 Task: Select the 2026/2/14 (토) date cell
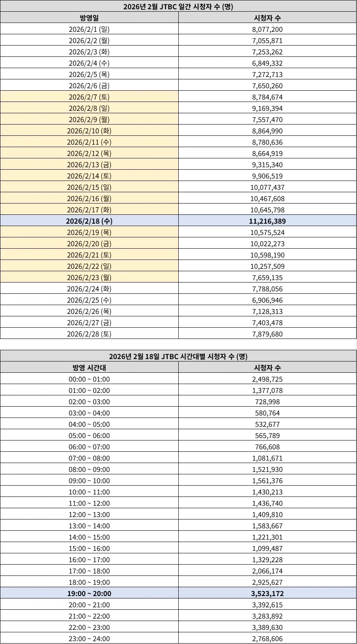click(89, 176)
